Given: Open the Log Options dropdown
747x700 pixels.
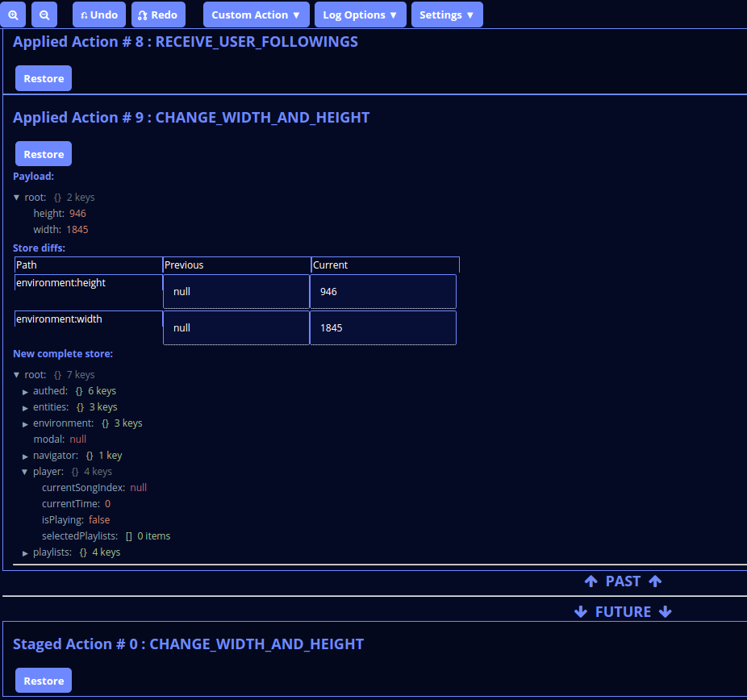Looking at the screenshot, I should coord(360,14).
